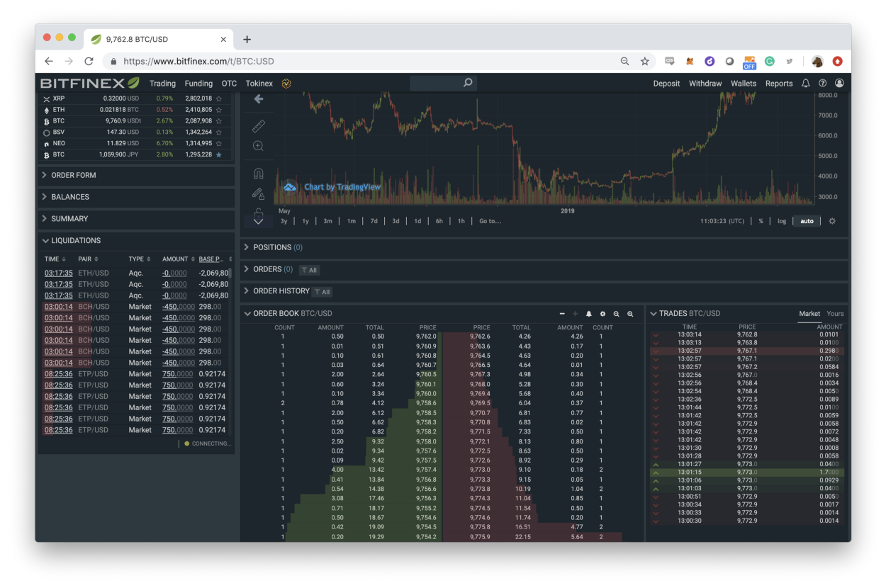Screen dimensions: 886x588
Task: Open order book settings gear
Action: pos(602,314)
